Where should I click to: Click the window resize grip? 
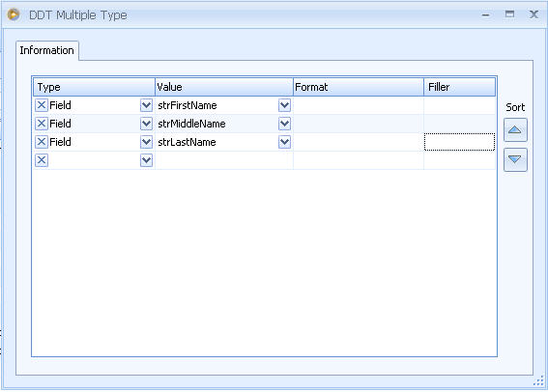pos(538,380)
